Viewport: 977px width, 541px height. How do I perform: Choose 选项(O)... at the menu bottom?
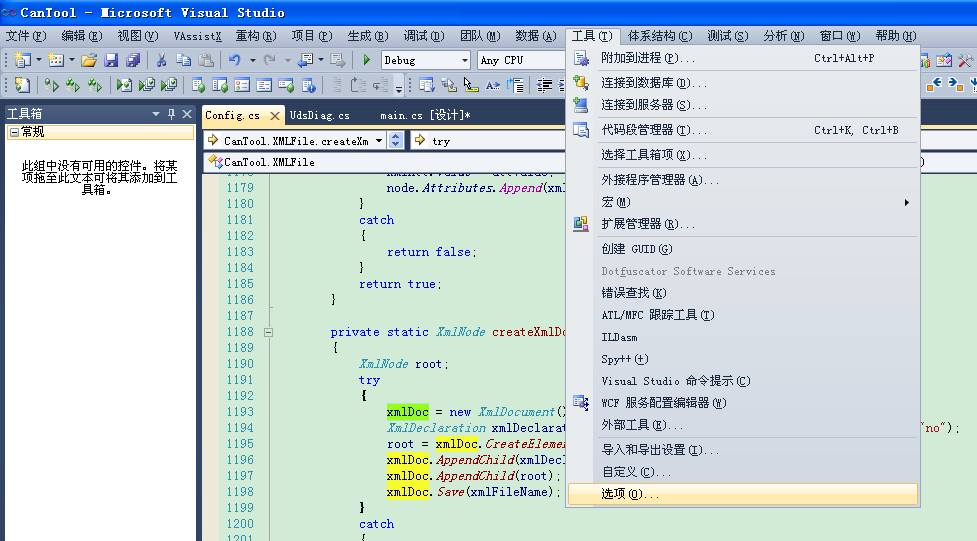(743, 494)
